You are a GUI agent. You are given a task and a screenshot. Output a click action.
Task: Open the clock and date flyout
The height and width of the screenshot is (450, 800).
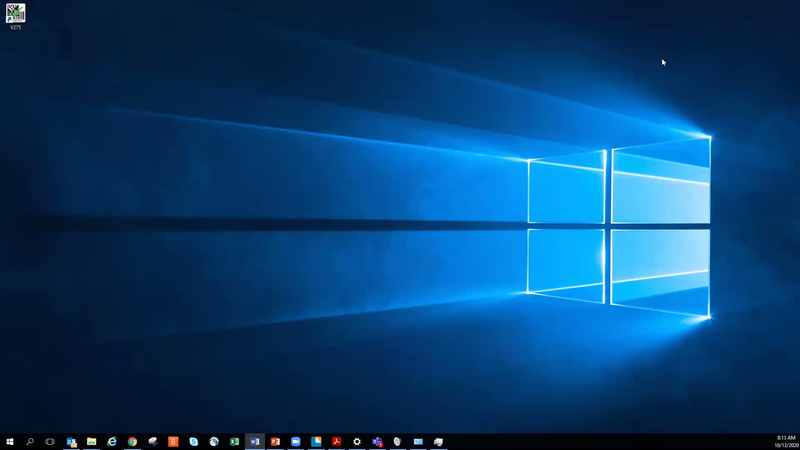click(x=786, y=442)
